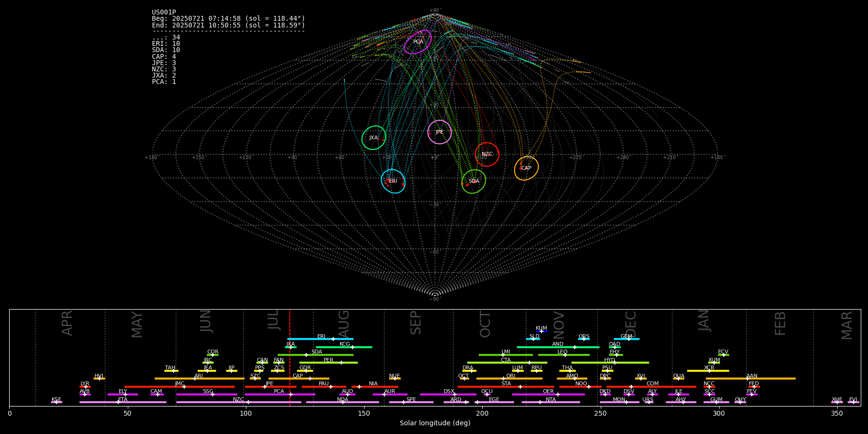Click the US001P station title
Screen dimensions: 868x434
(164, 13)
